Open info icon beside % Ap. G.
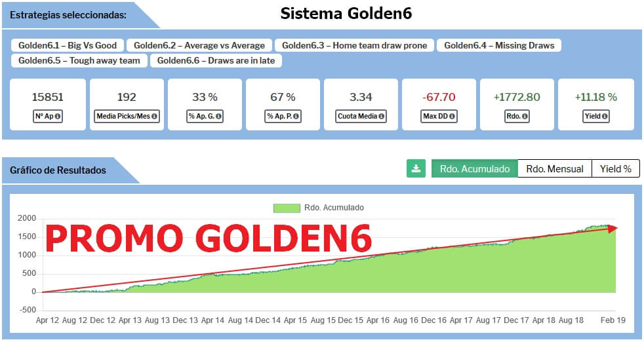The height and width of the screenshot is (342, 644). click(x=218, y=116)
